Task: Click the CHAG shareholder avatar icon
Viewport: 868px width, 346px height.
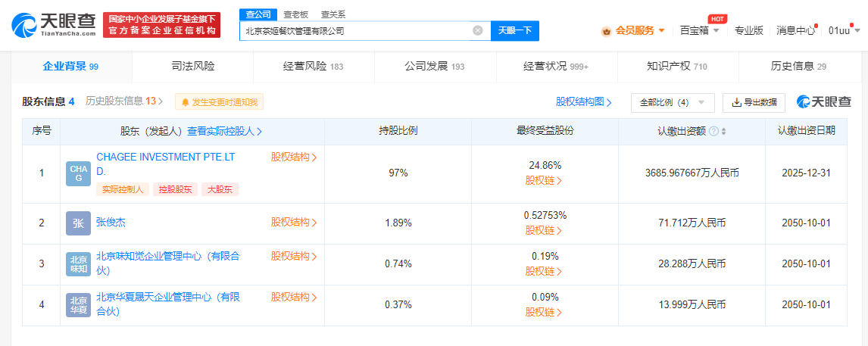Action: (x=78, y=174)
